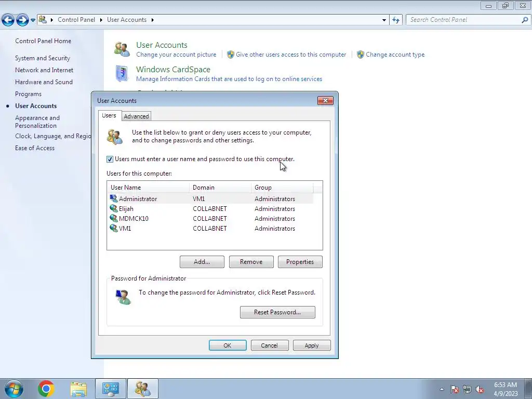Expand the arrow after User Accounts breadcrumb

tap(152, 20)
